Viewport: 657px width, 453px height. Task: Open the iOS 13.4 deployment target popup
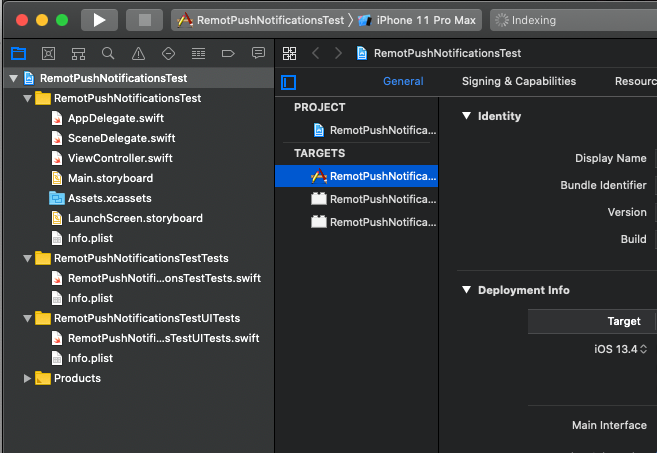coord(621,349)
